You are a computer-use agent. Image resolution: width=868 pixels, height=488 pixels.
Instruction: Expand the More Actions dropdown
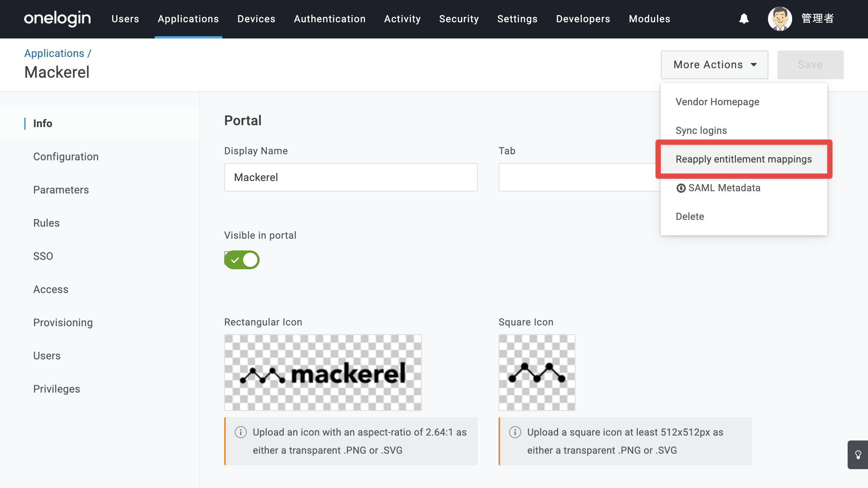[714, 65]
